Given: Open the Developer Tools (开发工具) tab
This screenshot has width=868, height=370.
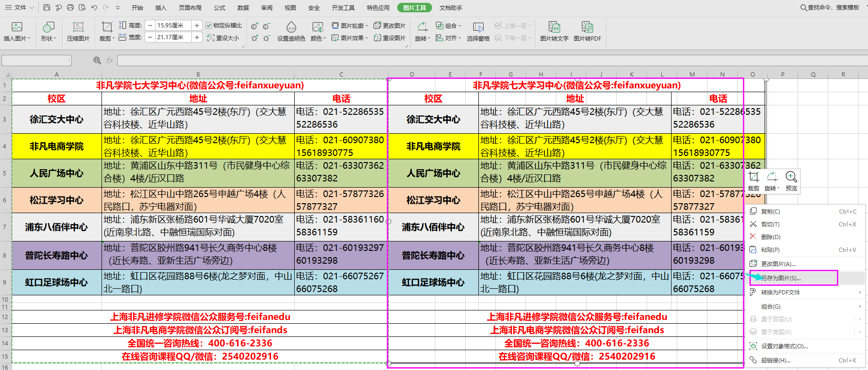Looking at the screenshot, I should tap(343, 8).
